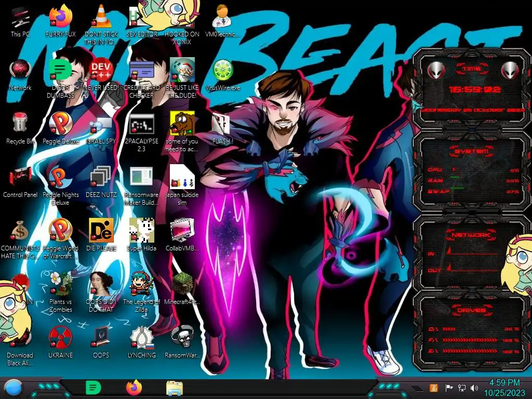This screenshot has height=399, width=532.
Task: Click the network OUT graph line
Action: (473, 269)
